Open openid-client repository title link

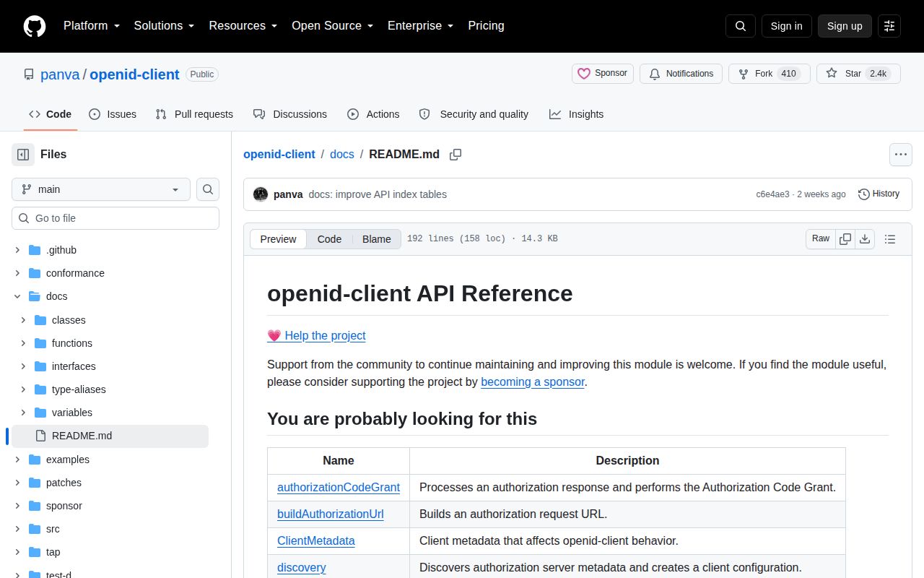click(x=134, y=74)
